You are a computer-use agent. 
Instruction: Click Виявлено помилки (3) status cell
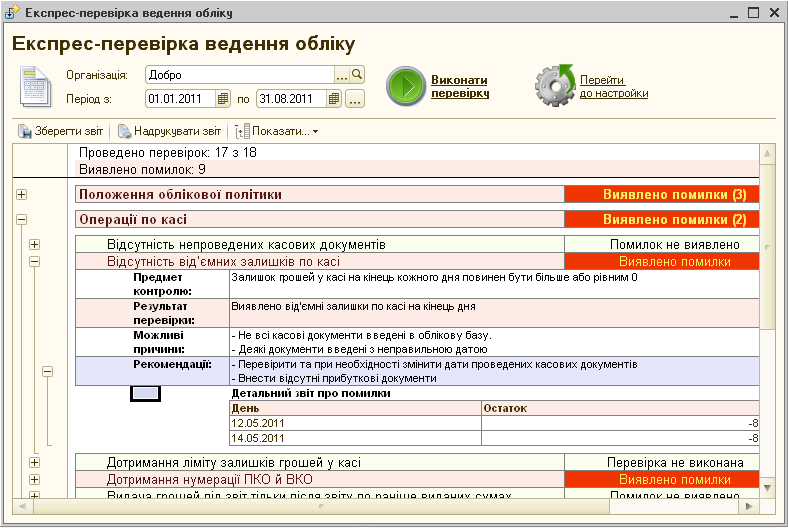point(662,194)
